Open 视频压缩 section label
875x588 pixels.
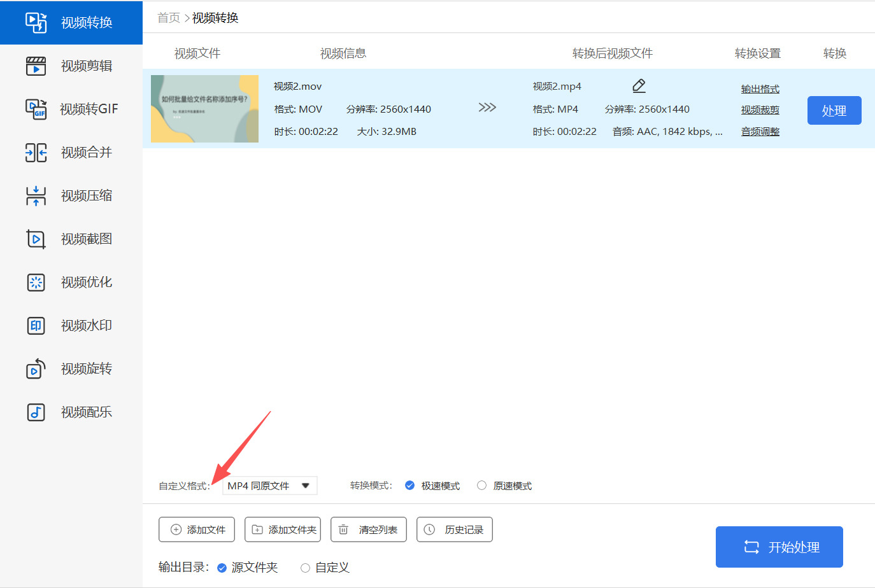[x=87, y=195]
